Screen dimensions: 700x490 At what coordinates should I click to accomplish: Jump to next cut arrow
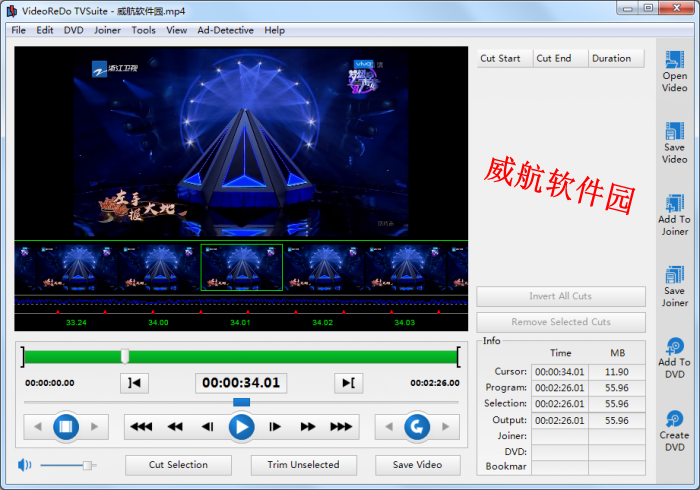446,427
